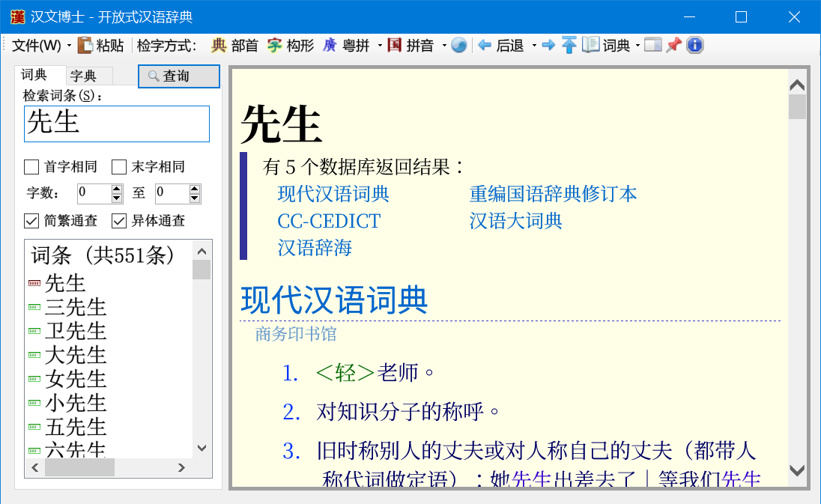Click the green icon beside 女先生

click(x=34, y=379)
